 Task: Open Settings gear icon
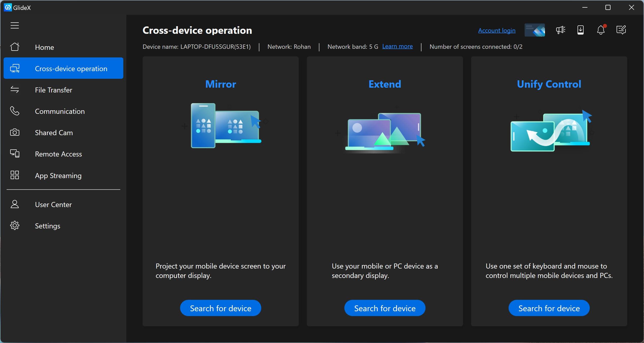point(15,226)
